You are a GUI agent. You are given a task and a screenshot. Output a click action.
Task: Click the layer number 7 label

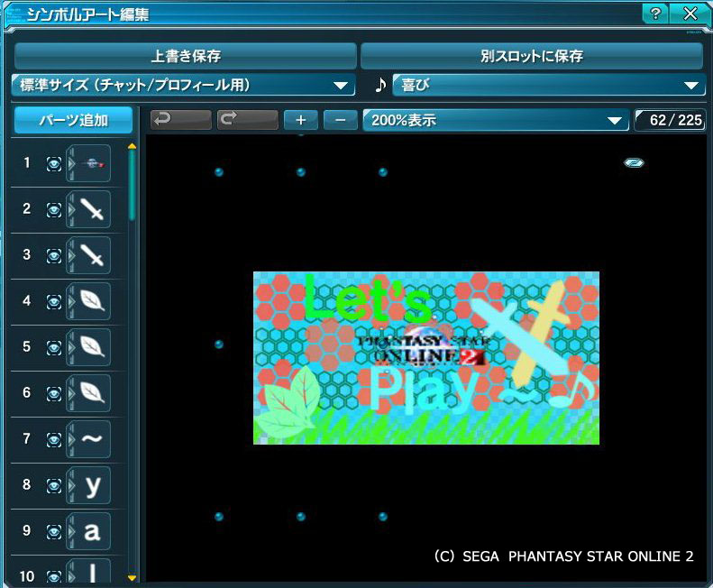pyautogui.click(x=27, y=438)
